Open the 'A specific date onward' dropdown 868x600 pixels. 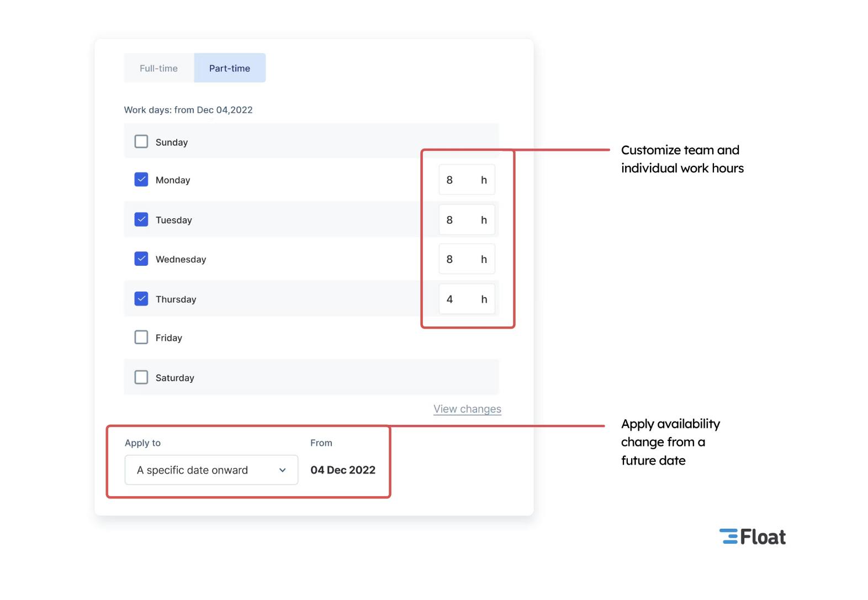(211, 470)
